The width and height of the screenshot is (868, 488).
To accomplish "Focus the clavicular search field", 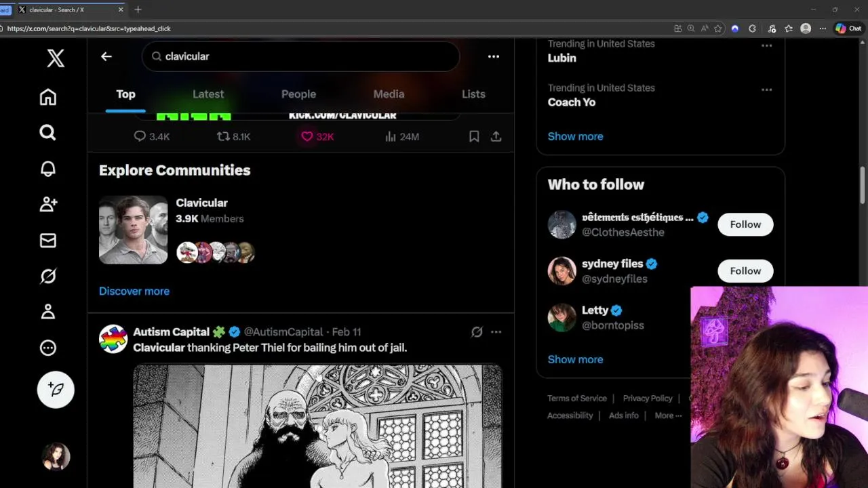I will 300,56.
